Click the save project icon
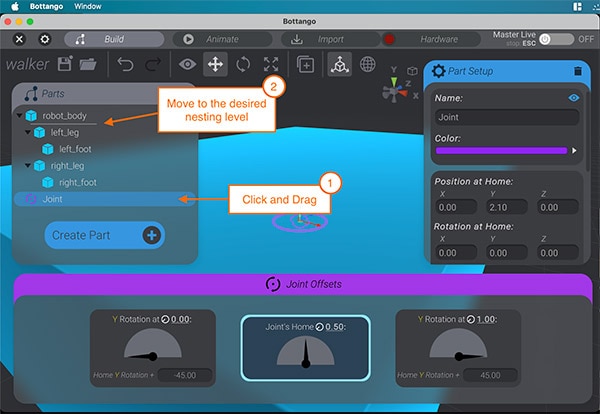Screen dimensions: 600x414 66,64
